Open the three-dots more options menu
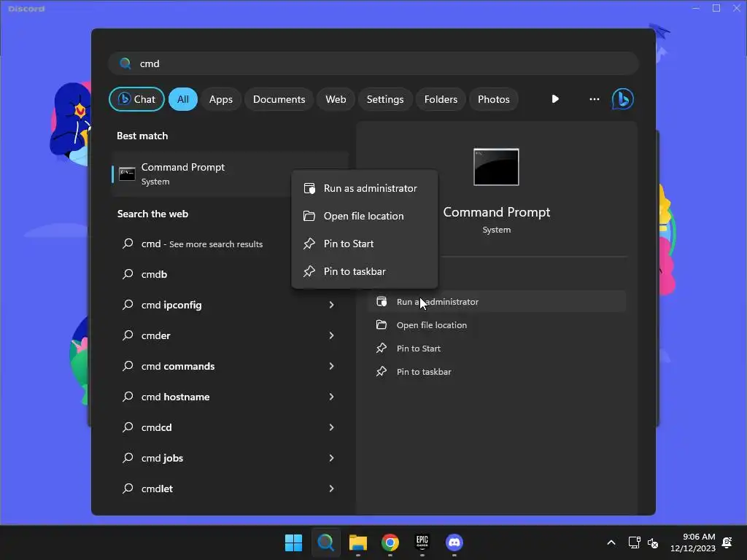 pos(594,99)
